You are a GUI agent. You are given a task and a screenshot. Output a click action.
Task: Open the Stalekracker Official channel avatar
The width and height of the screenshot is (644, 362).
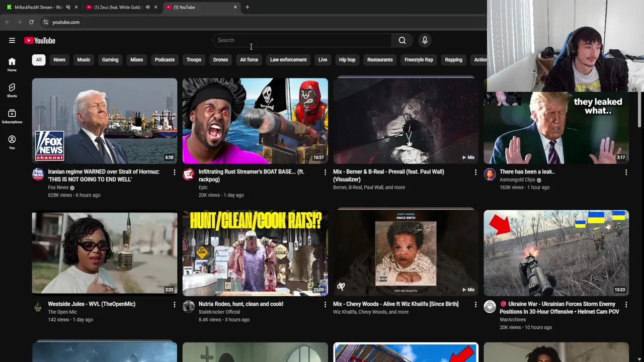189,307
